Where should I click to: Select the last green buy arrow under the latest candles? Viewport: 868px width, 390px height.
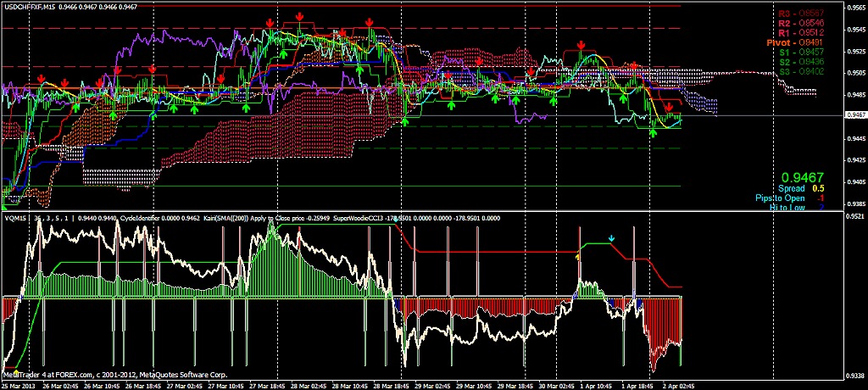pyautogui.click(x=653, y=134)
